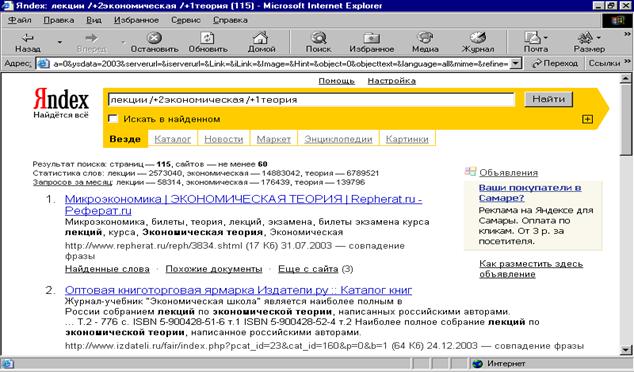Click inside the Яндекс search query field

(311, 99)
